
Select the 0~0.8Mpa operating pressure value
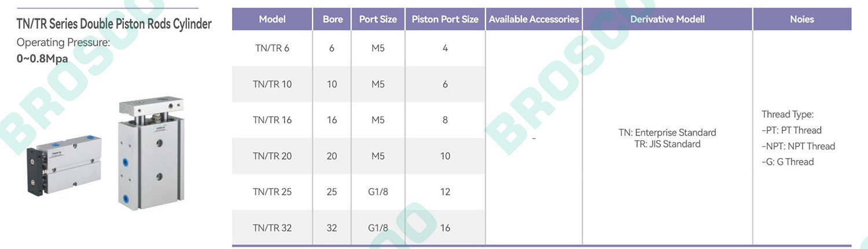pyautogui.click(x=42, y=58)
